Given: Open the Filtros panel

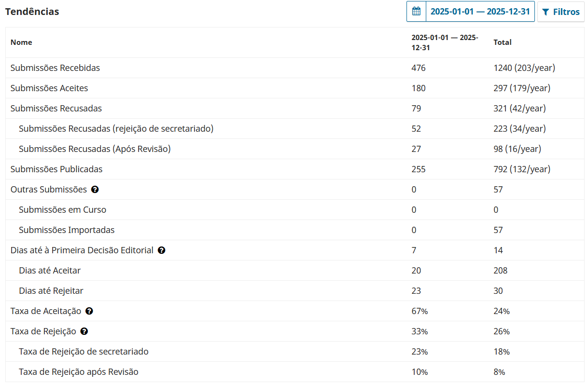Looking at the screenshot, I should (x=561, y=12).
